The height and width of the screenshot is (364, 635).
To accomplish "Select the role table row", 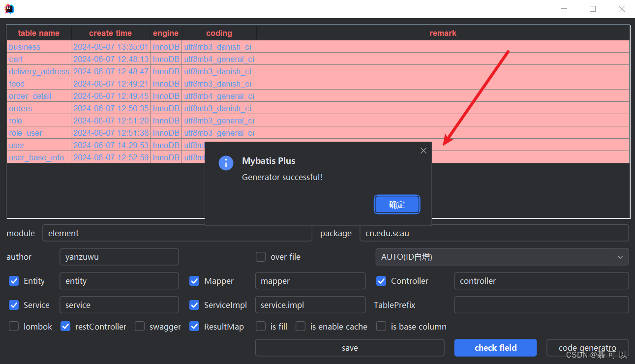I will [x=318, y=121].
